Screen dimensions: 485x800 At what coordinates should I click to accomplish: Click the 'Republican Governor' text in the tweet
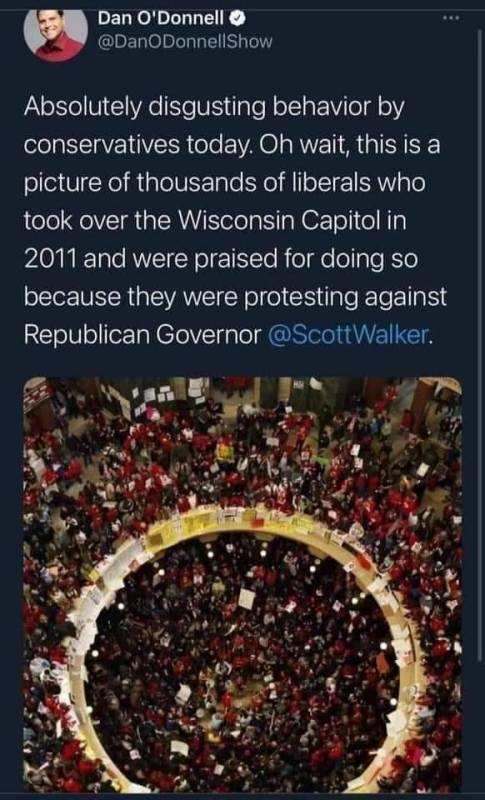pyautogui.click(x=142, y=334)
